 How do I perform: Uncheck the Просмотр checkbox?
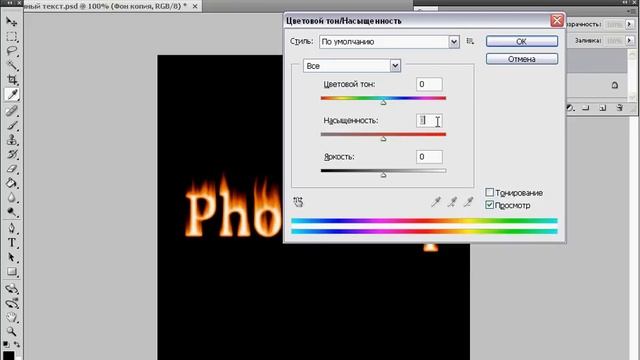[x=490, y=204]
